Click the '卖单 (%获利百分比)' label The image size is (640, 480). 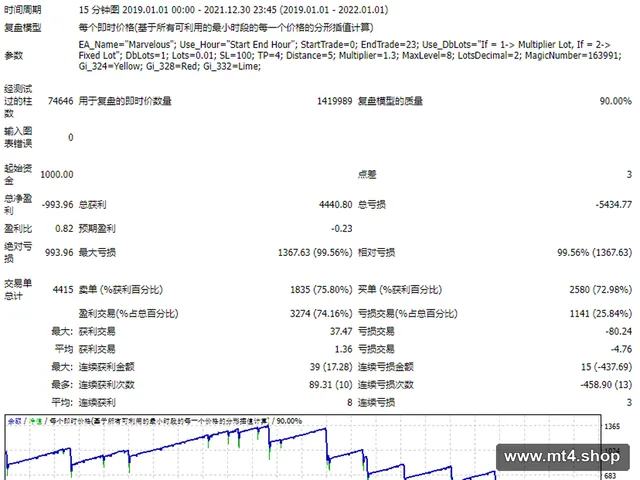coord(121,290)
